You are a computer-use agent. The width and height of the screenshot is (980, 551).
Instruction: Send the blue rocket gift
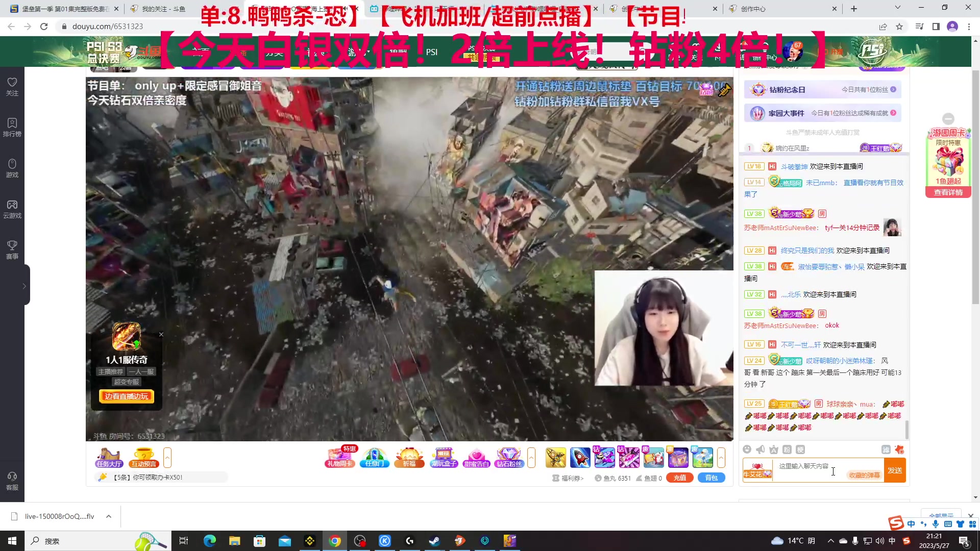[580, 458]
